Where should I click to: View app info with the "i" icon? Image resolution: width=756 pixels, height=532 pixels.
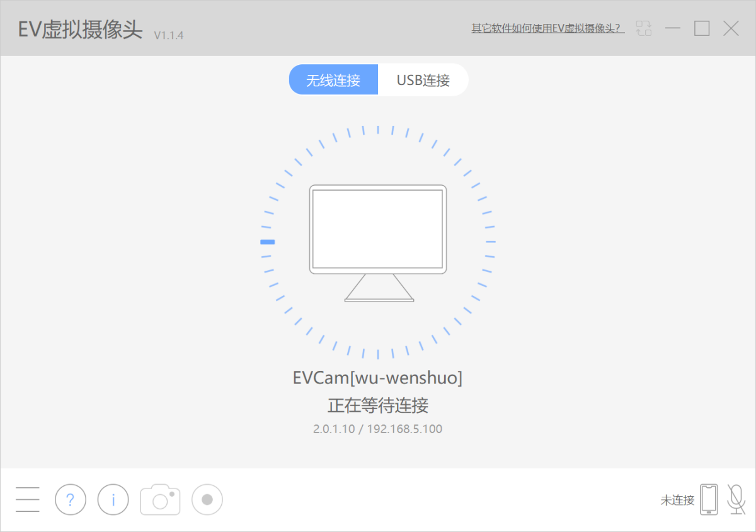(113, 499)
